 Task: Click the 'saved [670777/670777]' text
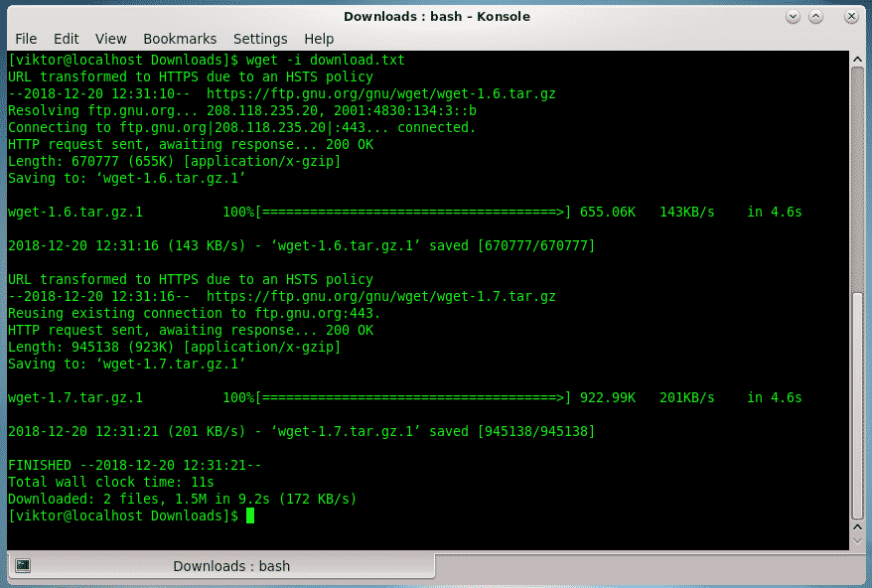coord(512,245)
